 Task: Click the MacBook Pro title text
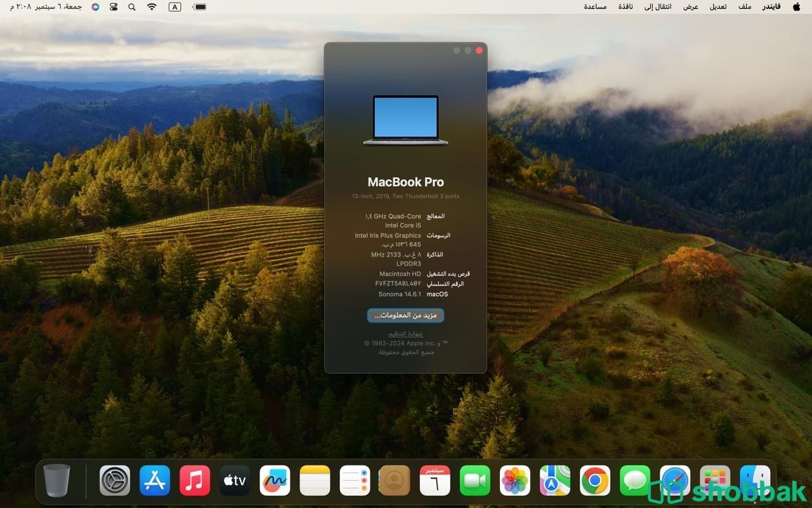pyautogui.click(x=405, y=182)
